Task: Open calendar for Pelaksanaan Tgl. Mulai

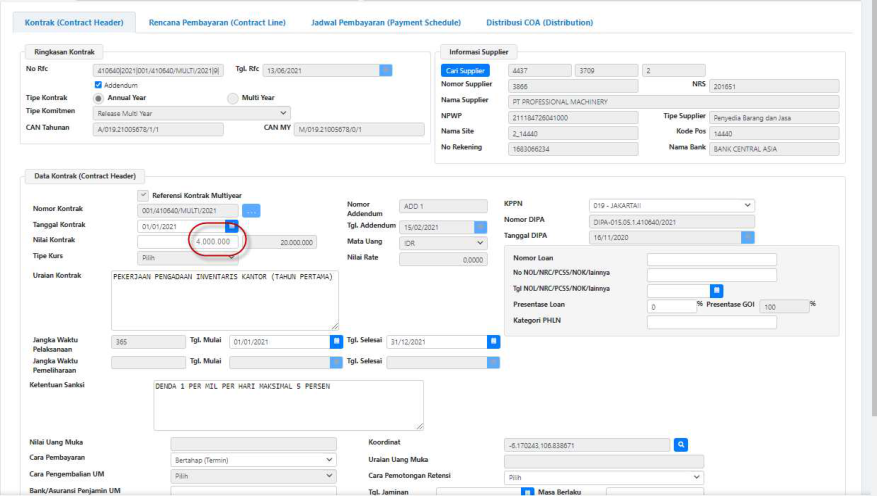Action: pyautogui.click(x=336, y=341)
